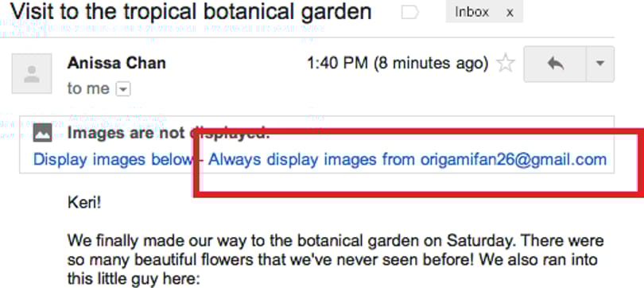
Task: Click the picture icon in the images banner
Action: pos(42,132)
